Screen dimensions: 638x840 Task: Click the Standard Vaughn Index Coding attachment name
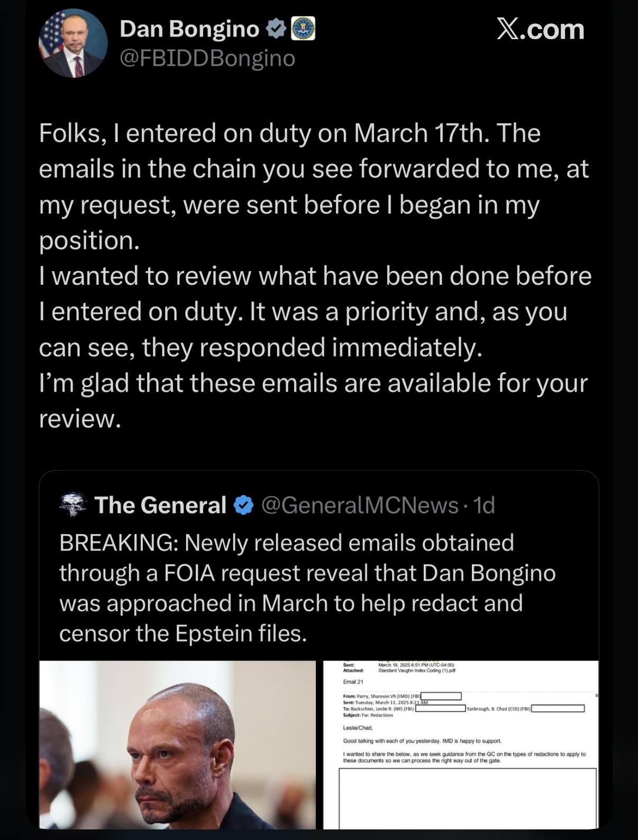(417, 671)
